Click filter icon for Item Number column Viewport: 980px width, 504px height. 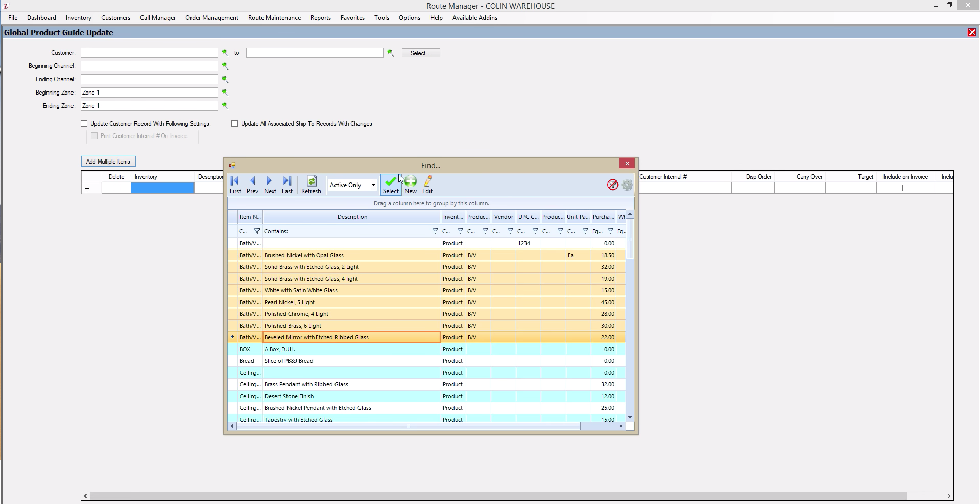(x=257, y=231)
